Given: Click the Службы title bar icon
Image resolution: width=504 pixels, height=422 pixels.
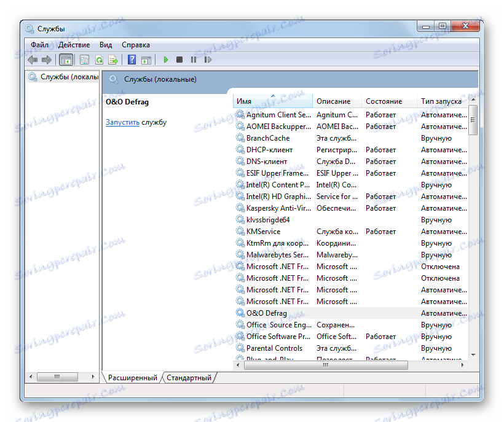Looking at the screenshot, I should coord(30,29).
